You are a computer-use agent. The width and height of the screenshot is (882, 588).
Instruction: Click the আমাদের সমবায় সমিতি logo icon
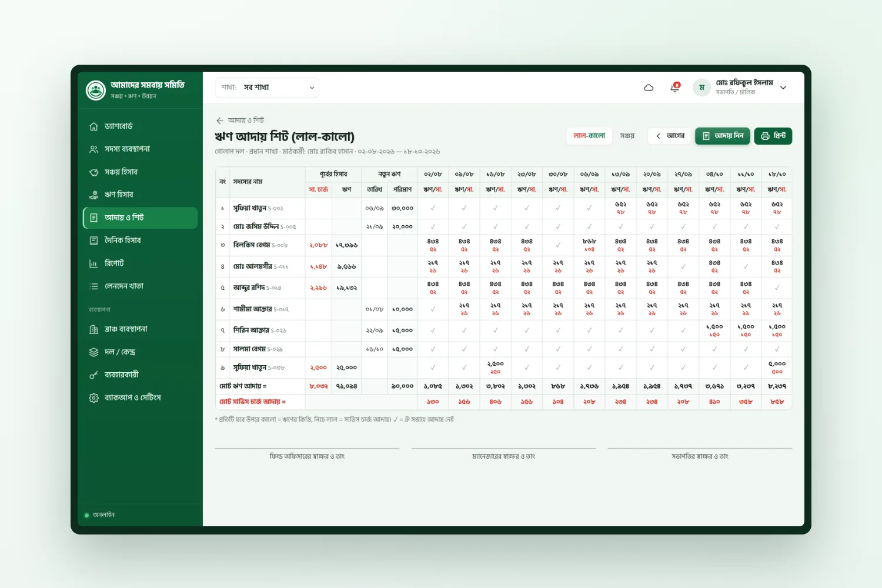click(x=95, y=90)
